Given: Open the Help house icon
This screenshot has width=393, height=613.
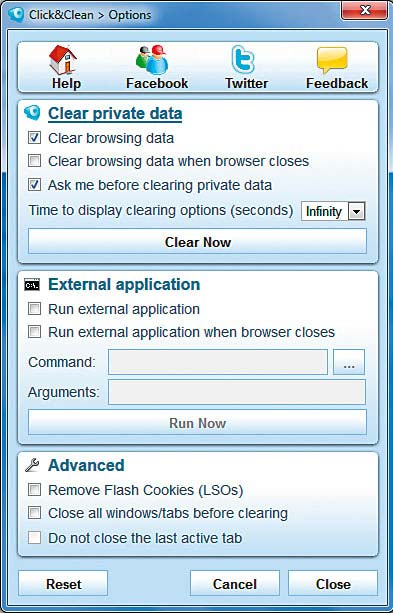Looking at the screenshot, I should (x=63, y=60).
